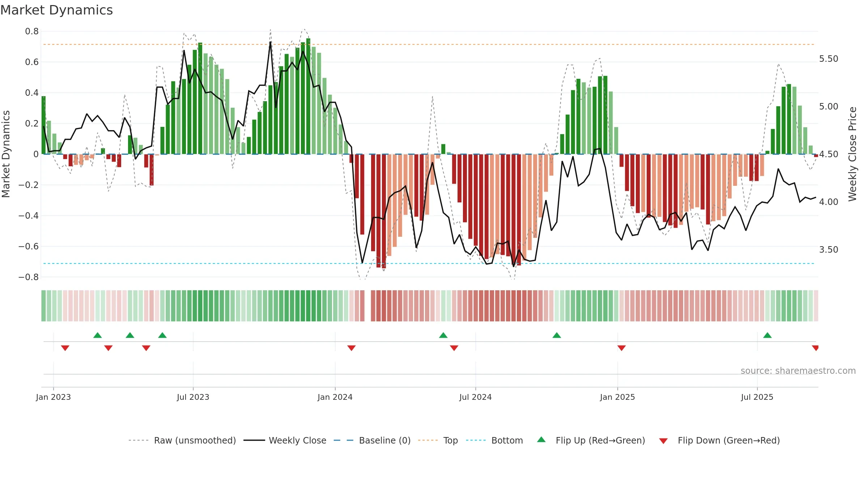Select the second green flip-up triangle of 2023
Viewport: 868px width, 488px height.
tap(130, 335)
